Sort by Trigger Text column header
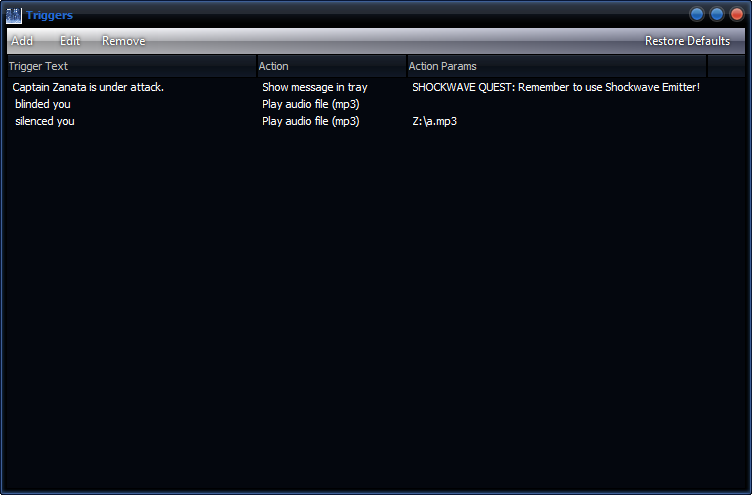The width and height of the screenshot is (752, 495). (x=132, y=66)
